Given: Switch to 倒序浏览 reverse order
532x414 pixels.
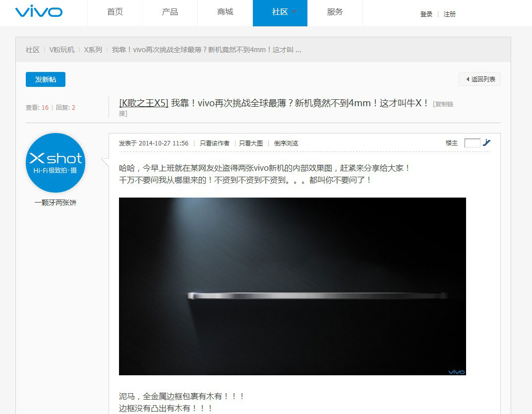Looking at the screenshot, I should tap(286, 143).
